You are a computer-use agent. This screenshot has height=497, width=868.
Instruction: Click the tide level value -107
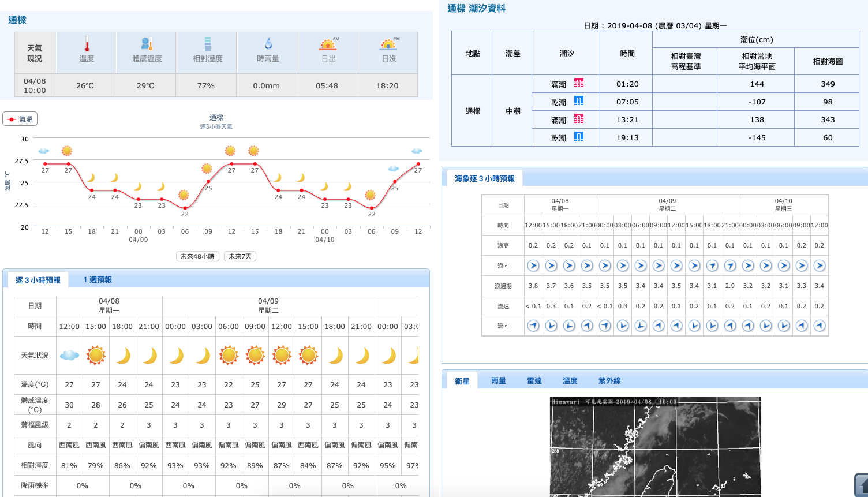point(756,102)
